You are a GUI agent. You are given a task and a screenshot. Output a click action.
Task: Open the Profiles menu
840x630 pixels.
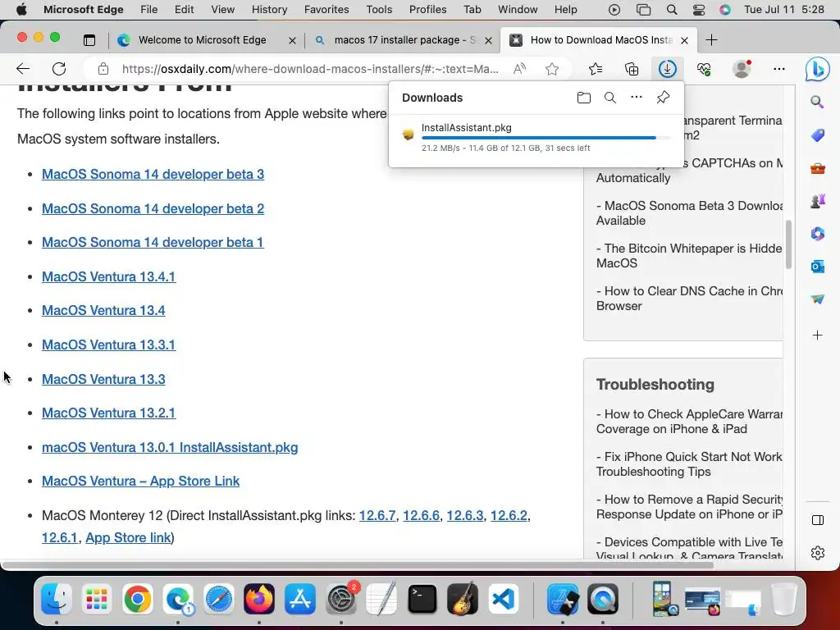pyautogui.click(x=427, y=10)
